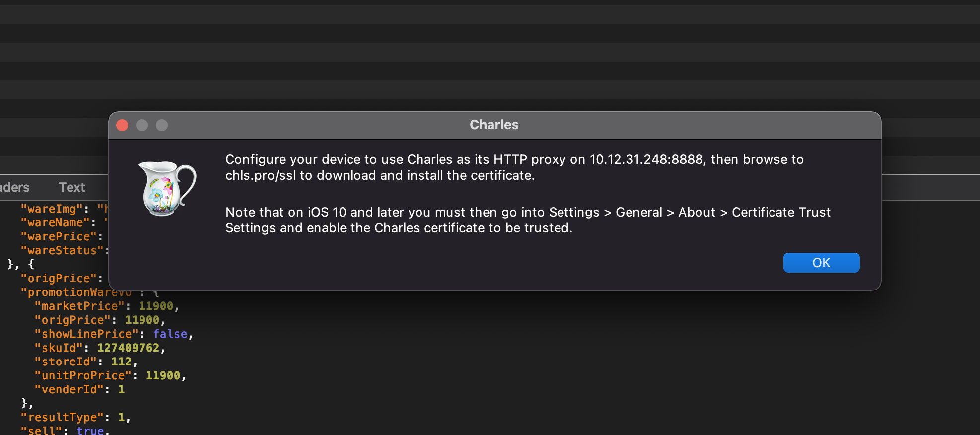Select the partially visible Headers tab

(15, 187)
